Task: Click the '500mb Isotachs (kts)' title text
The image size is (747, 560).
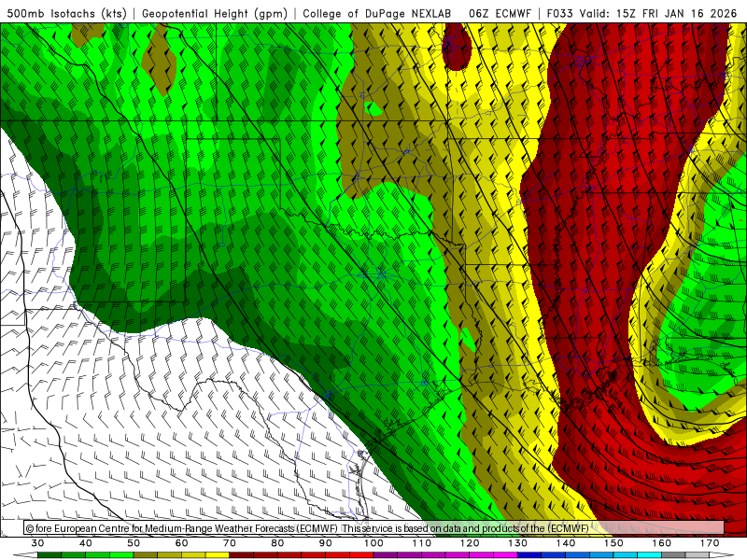Action: (67, 13)
